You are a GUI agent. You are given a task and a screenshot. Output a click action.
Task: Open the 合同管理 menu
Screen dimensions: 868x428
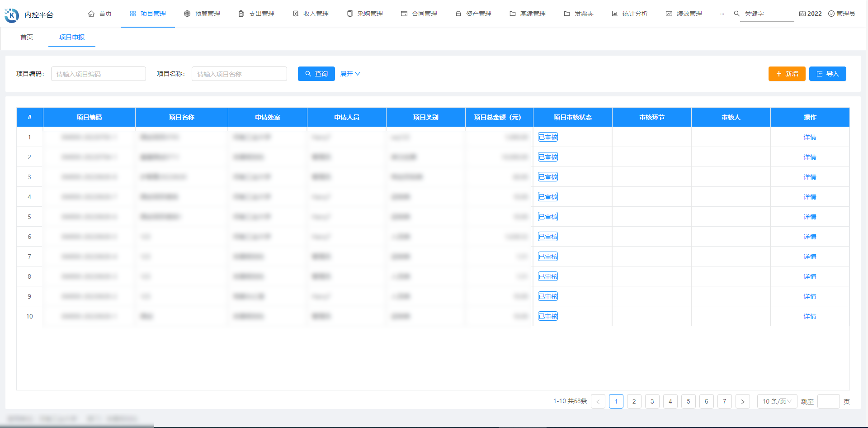pyautogui.click(x=419, y=14)
